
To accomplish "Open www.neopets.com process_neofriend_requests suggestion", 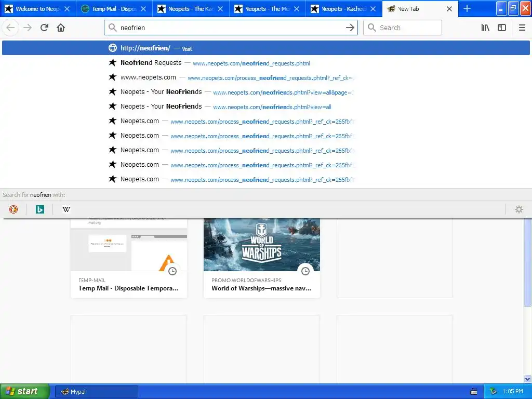I will [265, 77].
